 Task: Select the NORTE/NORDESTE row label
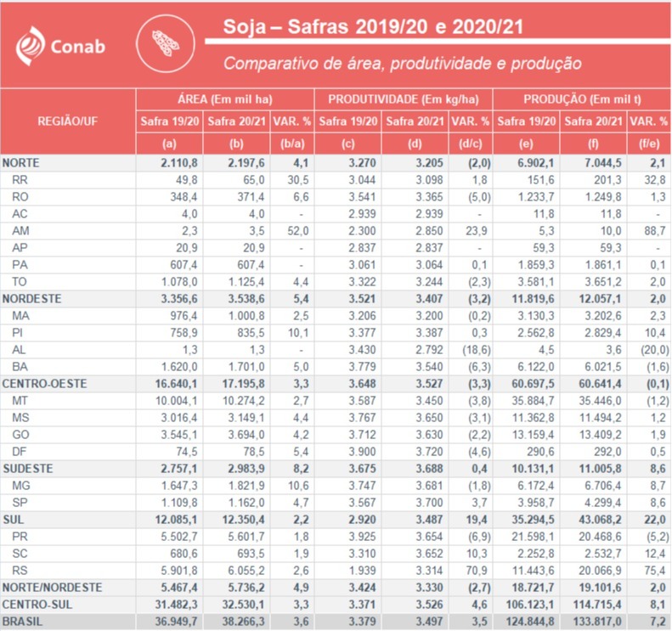click(53, 588)
